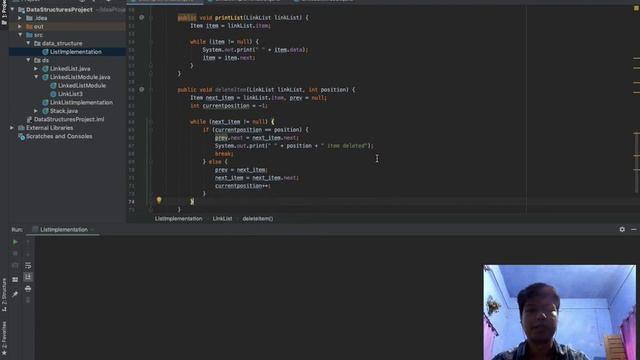Click gutter icon beside deleteItem method
The height and width of the screenshot is (360, 640).
point(142,89)
